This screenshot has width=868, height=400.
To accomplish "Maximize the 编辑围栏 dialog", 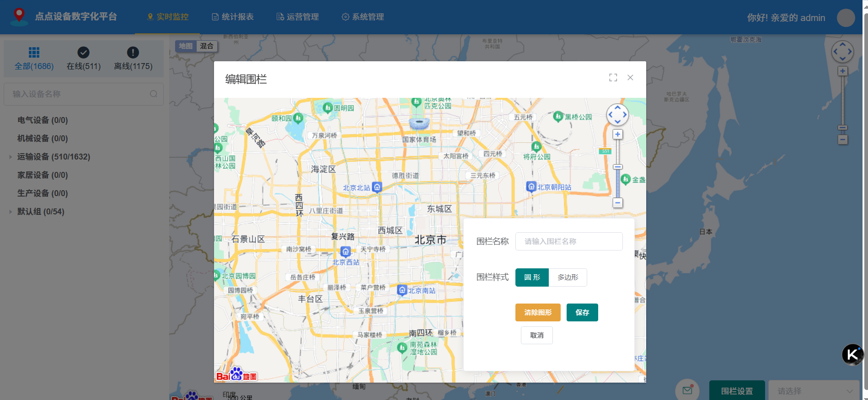I will (613, 78).
